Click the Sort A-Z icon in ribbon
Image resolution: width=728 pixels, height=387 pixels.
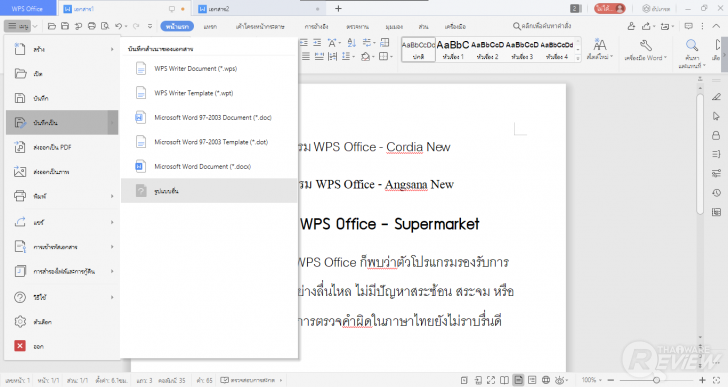click(351, 43)
